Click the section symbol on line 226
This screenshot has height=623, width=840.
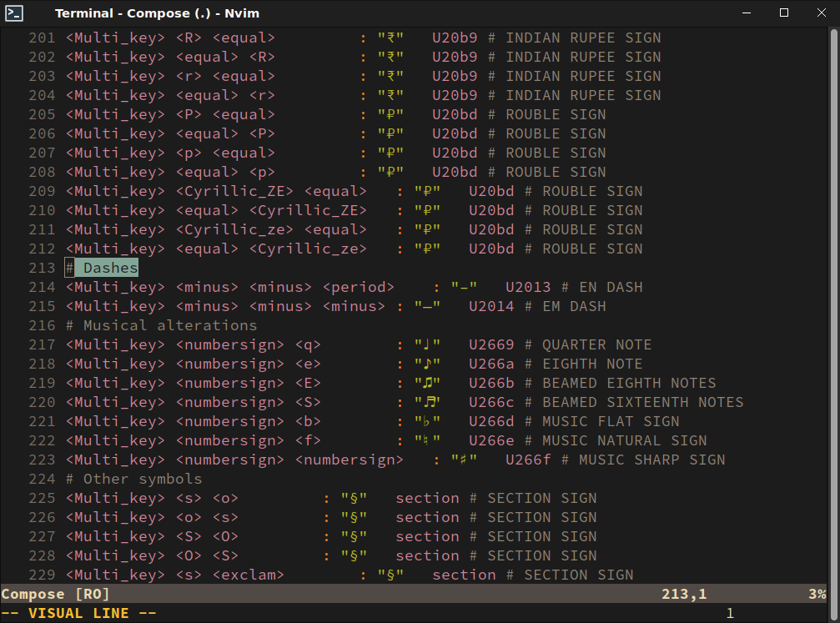click(x=355, y=518)
